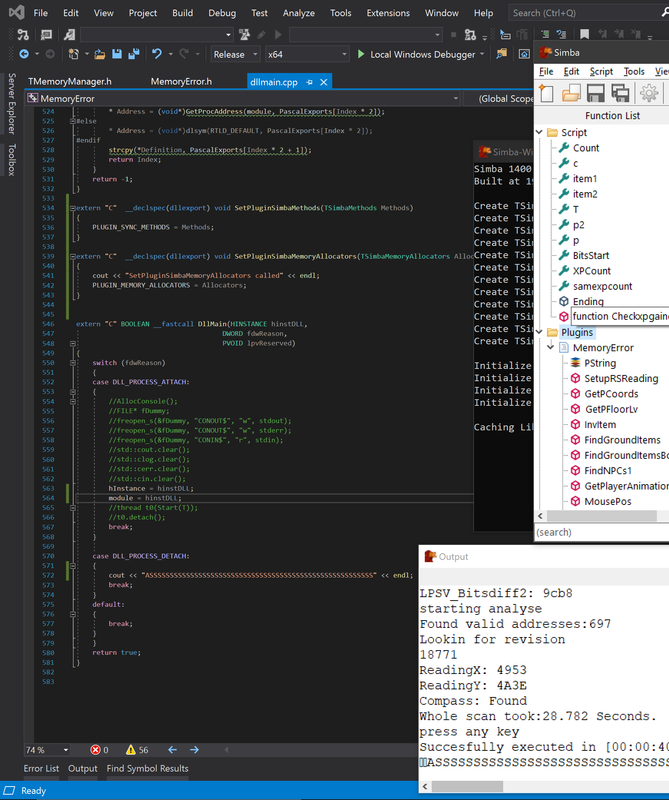Screen dimensions: 669x800
Task: Select the BitsStart item in Function List
Action: (591, 256)
